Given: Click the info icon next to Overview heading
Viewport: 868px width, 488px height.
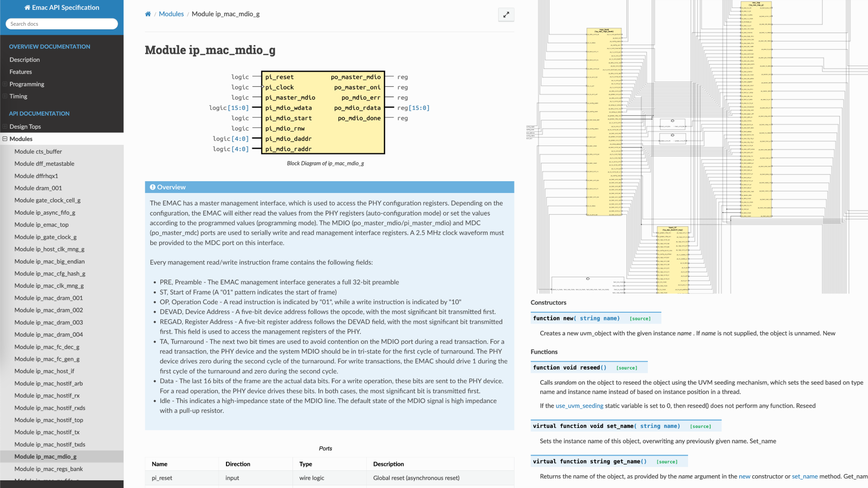Looking at the screenshot, I should (x=153, y=187).
